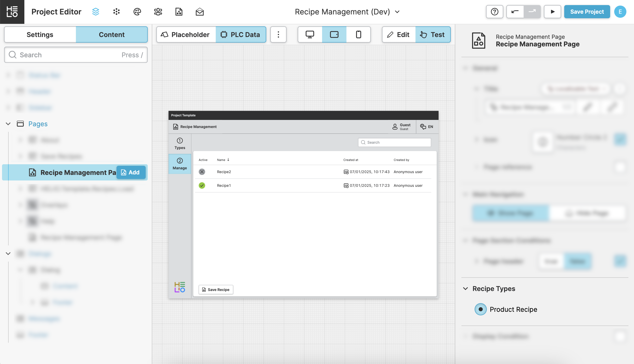
Task: Open the user groups icon
Action: pyautogui.click(x=158, y=12)
